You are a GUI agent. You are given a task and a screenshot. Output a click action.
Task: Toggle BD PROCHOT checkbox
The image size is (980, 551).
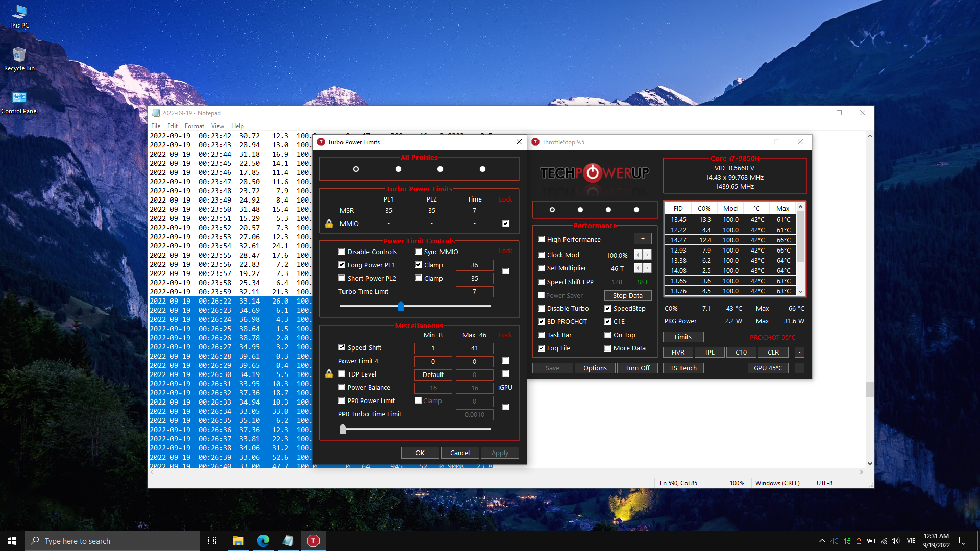coord(542,322)
